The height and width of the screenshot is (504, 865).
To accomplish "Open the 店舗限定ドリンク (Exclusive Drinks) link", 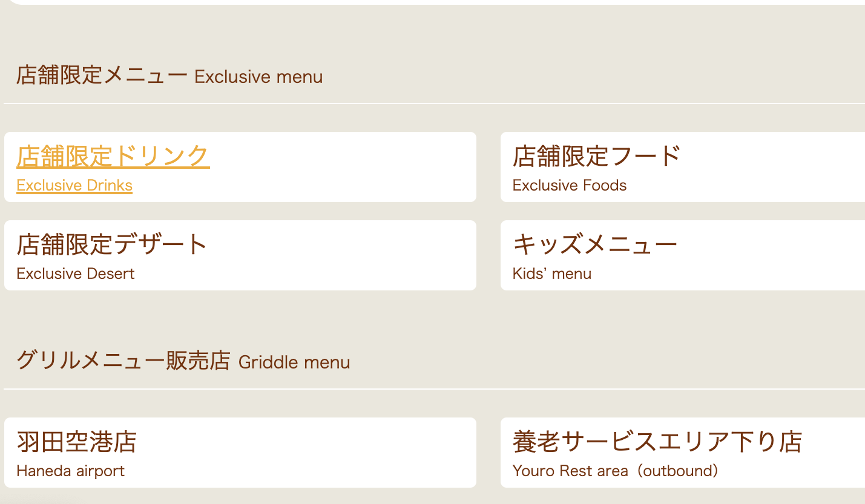I will 112,155.
